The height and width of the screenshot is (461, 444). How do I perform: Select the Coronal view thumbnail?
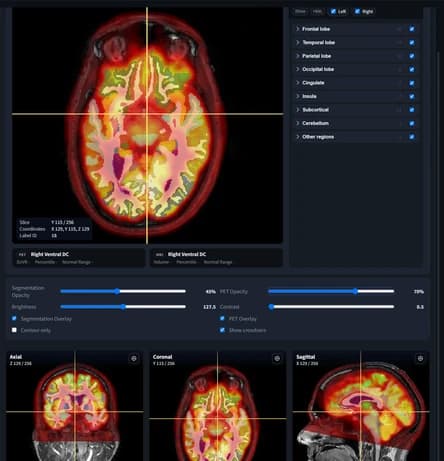pyautogui.click(x=218, y=406)
